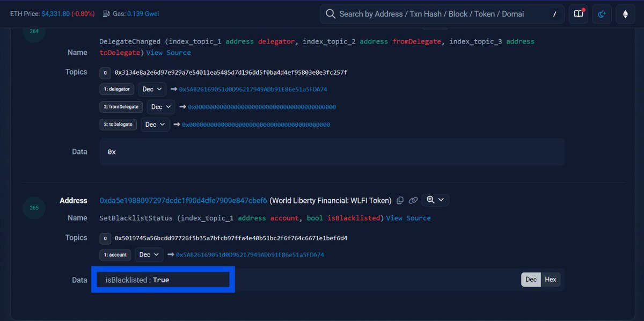The width and height of the screenshot is (644, 321).
Task: Open the news book icon in header
Action: [579, 14]
